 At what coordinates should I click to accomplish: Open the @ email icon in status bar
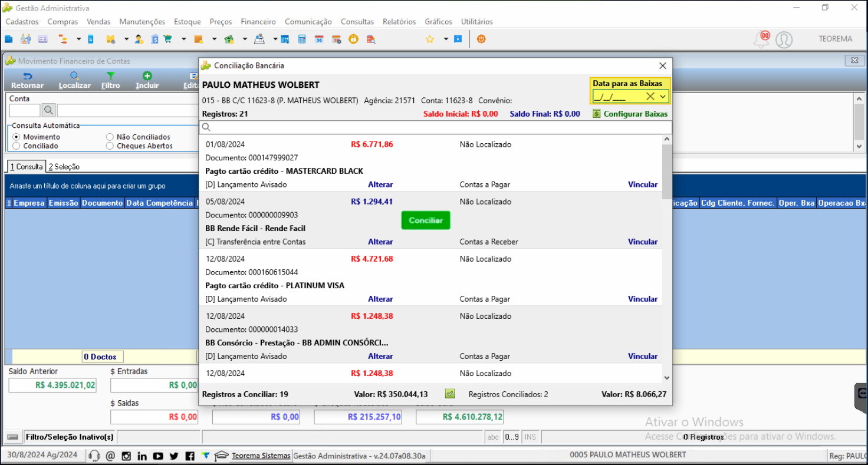110,456
